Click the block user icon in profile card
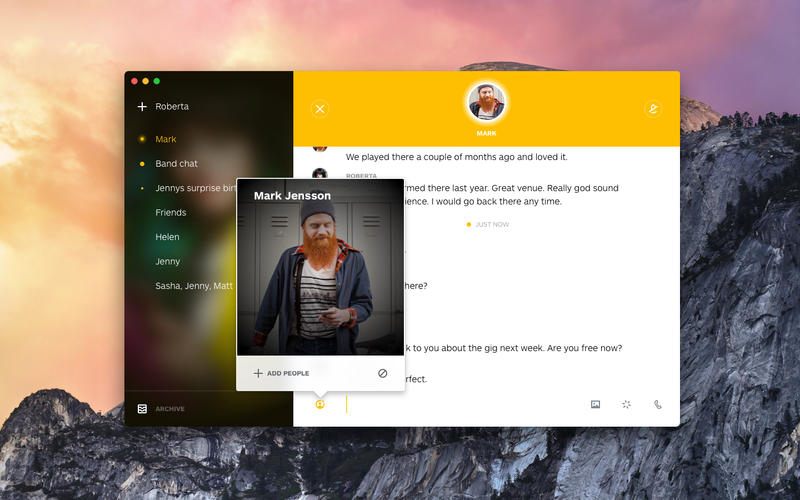This screenshot has width=800, height=500. point(382,373)
